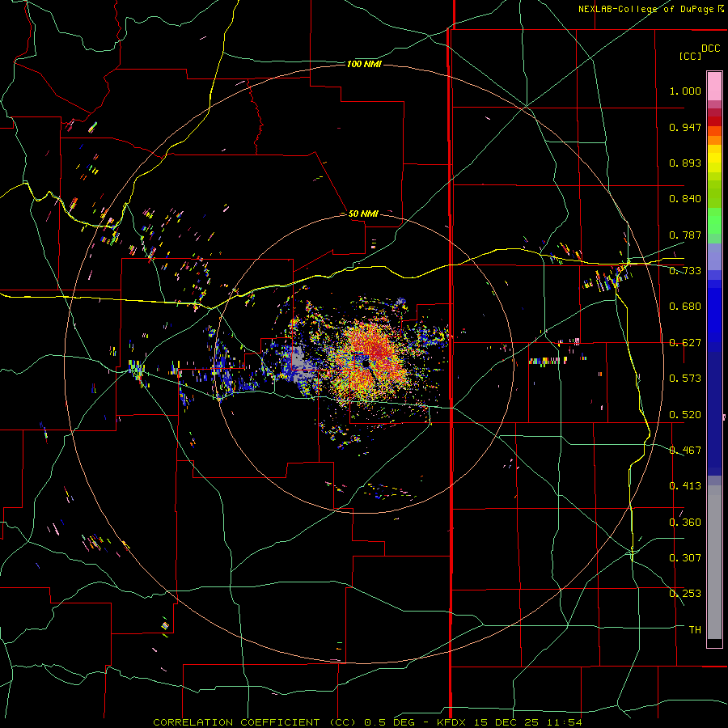Screen dimensions: 728x728
Task: Select the 0.893 scale value label
Action: point(685,163)
